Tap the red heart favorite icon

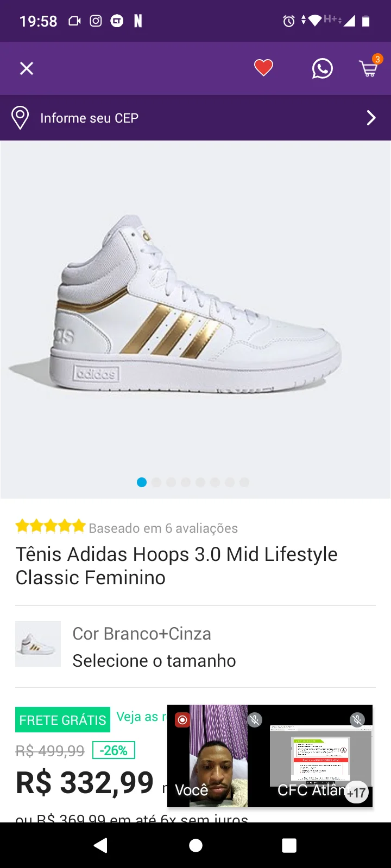263,68
